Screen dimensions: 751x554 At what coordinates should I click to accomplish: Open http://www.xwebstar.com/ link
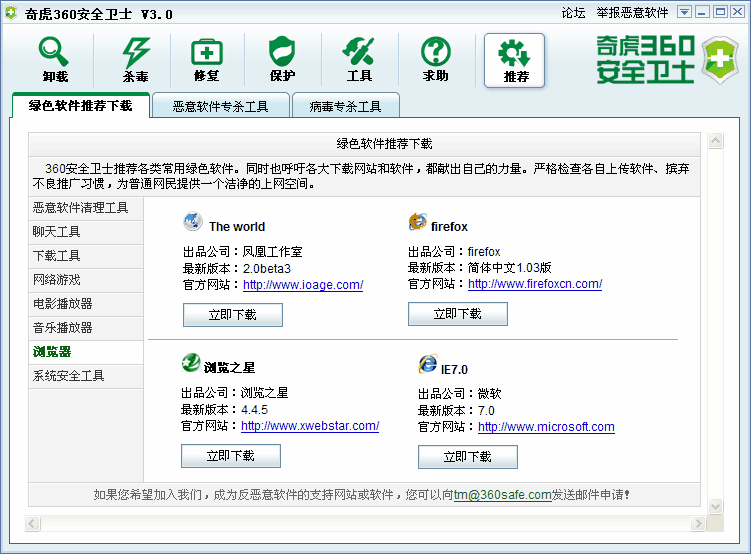point(310,426)
